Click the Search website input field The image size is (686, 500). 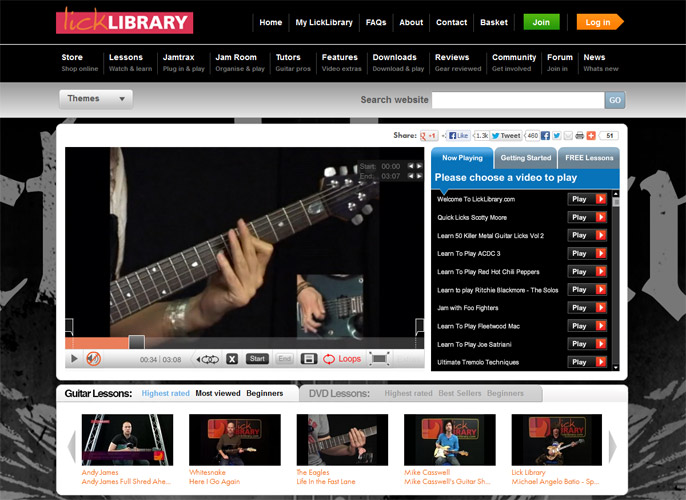point(518,100)
